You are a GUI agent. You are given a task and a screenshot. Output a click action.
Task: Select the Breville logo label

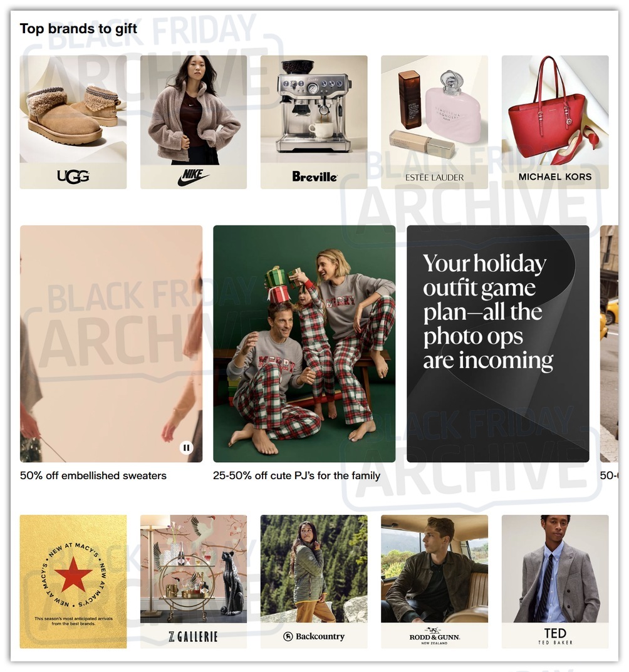coord(314,177)
